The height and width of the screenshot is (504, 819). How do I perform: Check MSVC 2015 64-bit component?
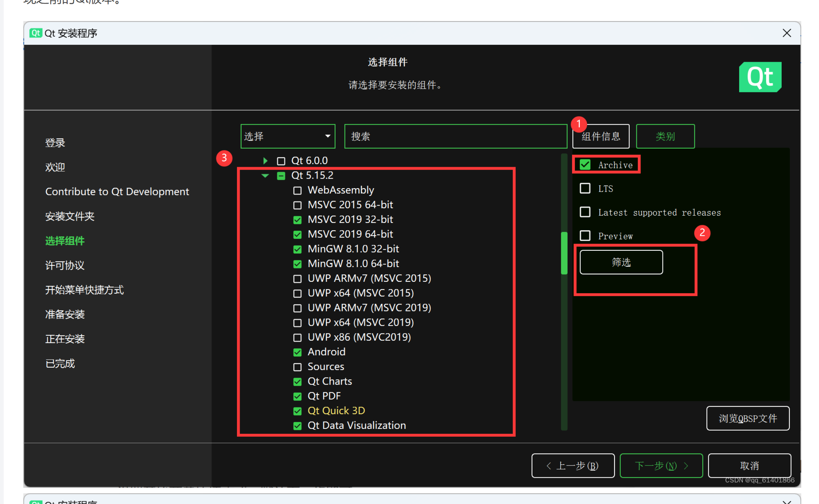[297, 205]
